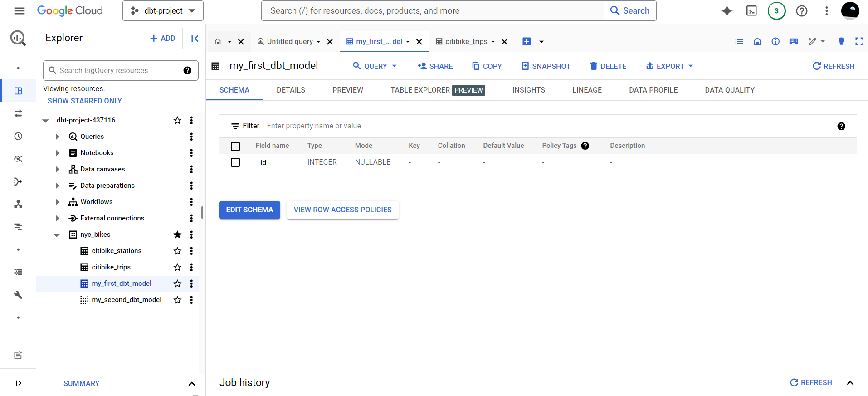Image resolution: width=868 pixels, height=396 pixels.
Task: Star the dbt-project-437116 project
Action: coord(177,120)
